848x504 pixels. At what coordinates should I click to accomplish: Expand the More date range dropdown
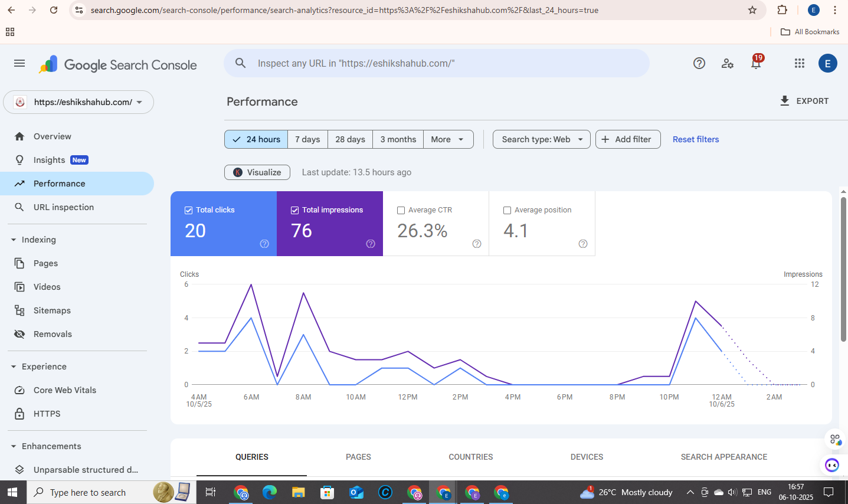point(448,139)
